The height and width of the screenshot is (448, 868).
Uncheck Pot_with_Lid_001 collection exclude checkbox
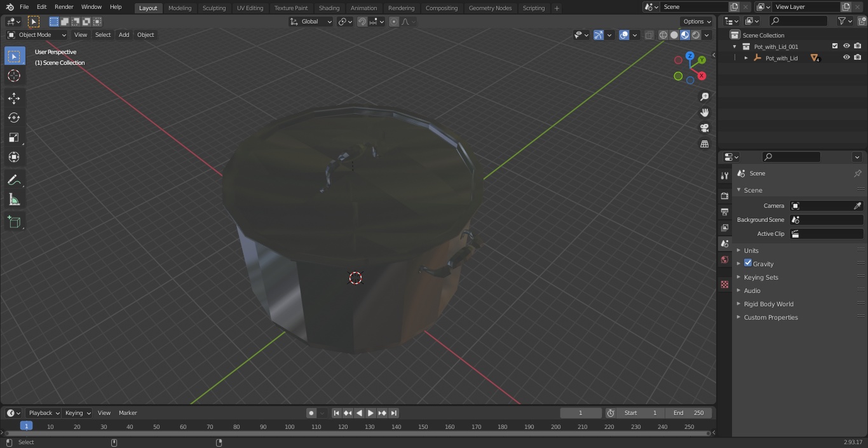(835, 46)
